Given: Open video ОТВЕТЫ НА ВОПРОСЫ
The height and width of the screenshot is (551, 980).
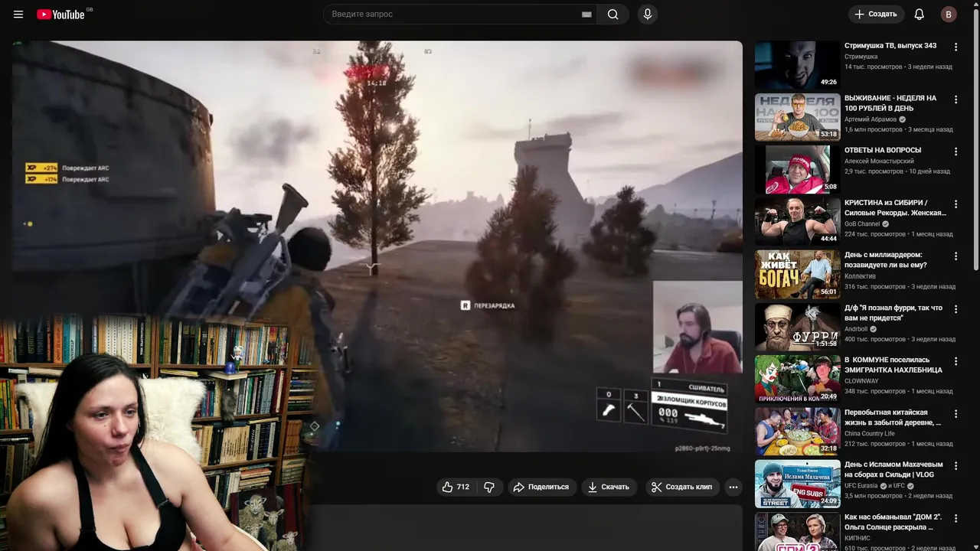Looking at the screenshot, I should click(883, 150).
